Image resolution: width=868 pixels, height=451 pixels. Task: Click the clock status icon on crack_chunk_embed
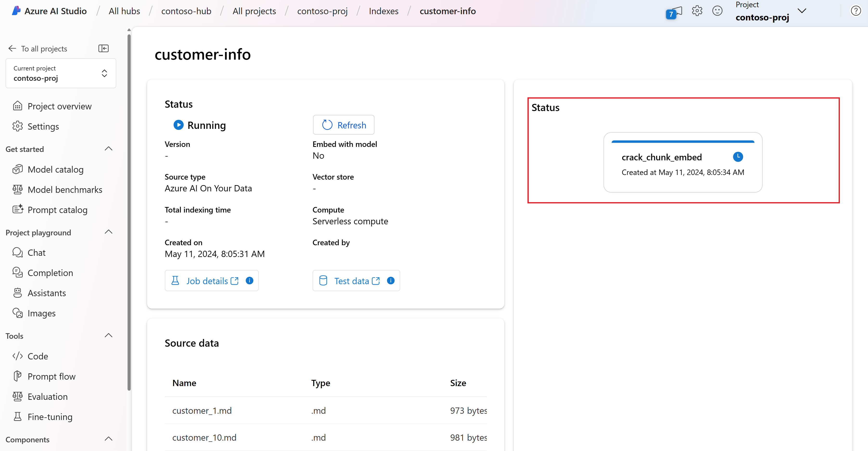(x=738, y=157)
